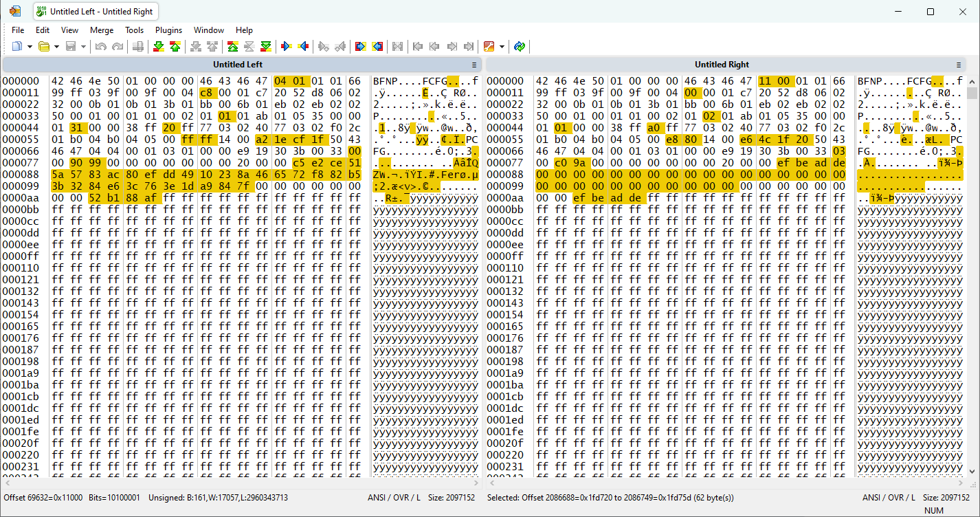Click the Open folder toolbar icon
The image size is (980, 517).
point(44,46)
